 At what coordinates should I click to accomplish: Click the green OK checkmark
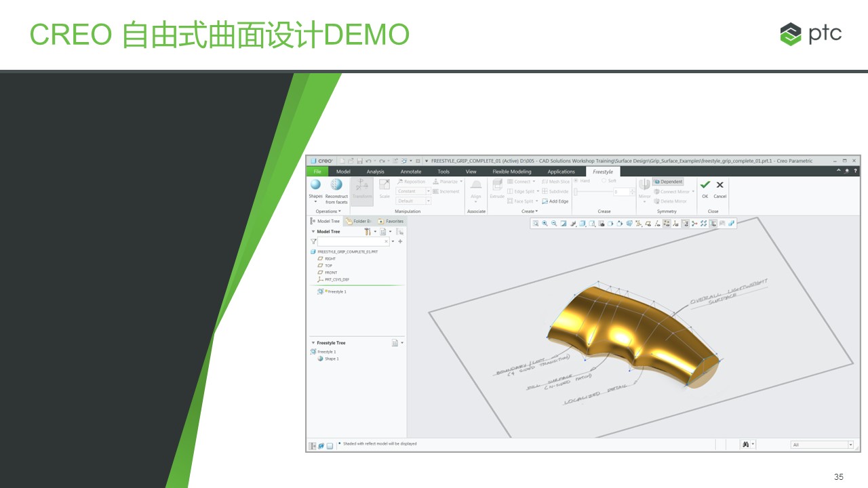[705, 184]
